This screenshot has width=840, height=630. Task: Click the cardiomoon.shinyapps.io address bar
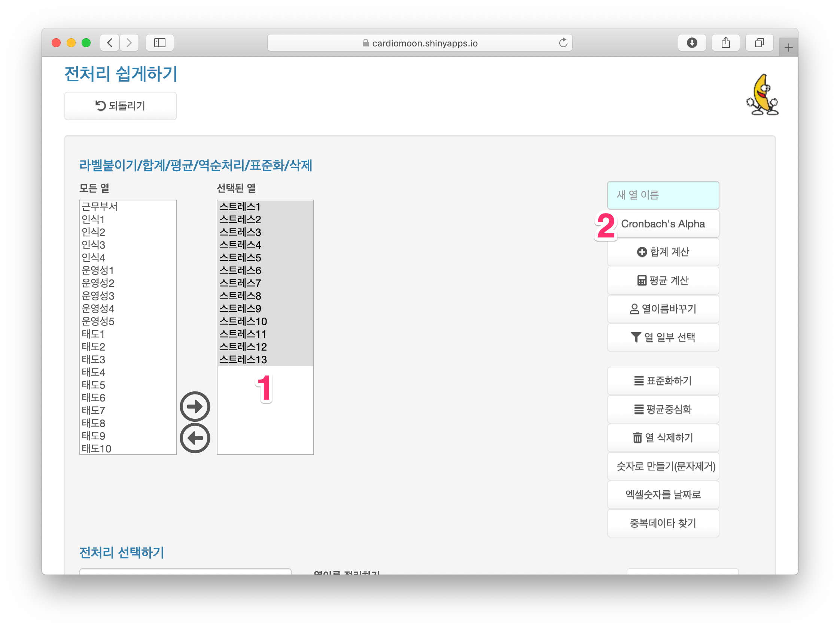[420, 43]
